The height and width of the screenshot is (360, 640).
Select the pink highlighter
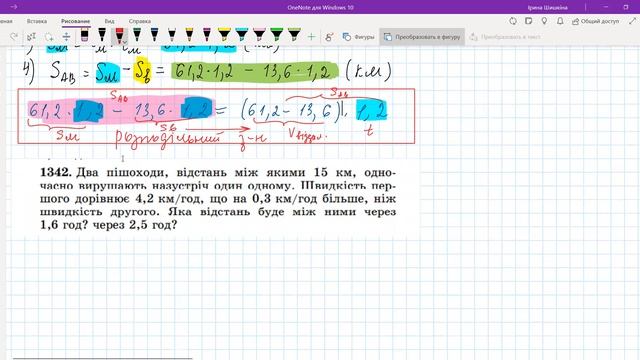point(259,36)
